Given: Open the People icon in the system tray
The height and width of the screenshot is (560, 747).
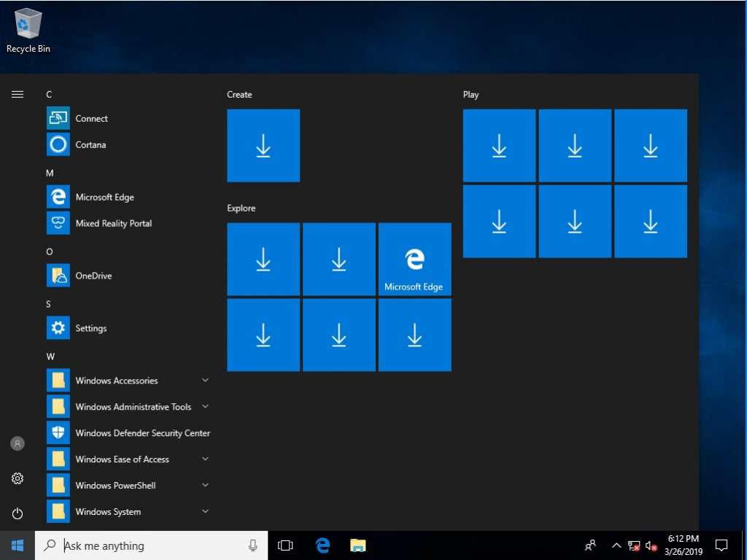Looking at the screenshot, I should click(x=590, y=545).
